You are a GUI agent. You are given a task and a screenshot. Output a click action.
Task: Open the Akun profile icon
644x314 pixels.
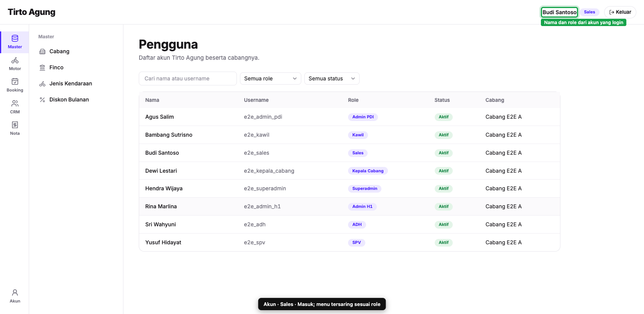pyautogui.click(x=15, y=293)
